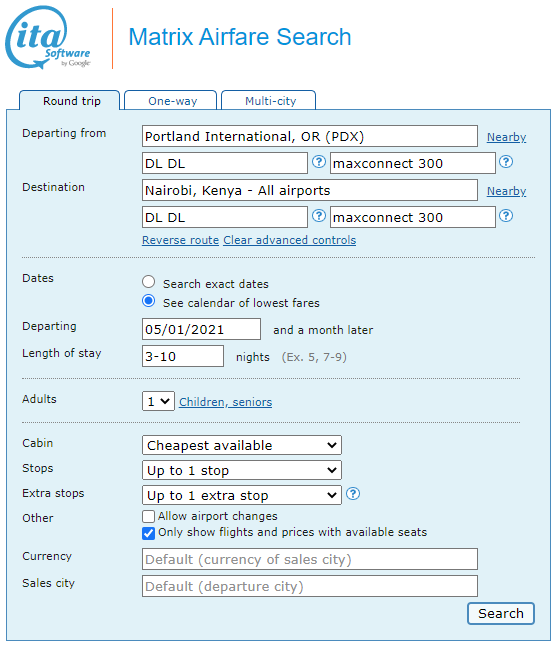Open the Extra stops help icon
Viewport: 558px width, 649px height.
pyautogui.click(x=353, y=494)
